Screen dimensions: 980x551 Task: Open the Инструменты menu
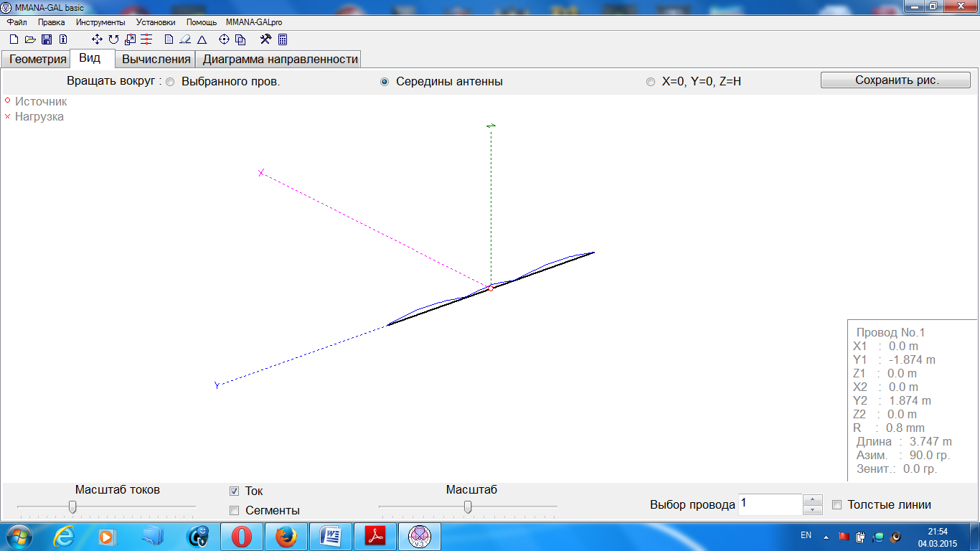click(x=100, y=22)
